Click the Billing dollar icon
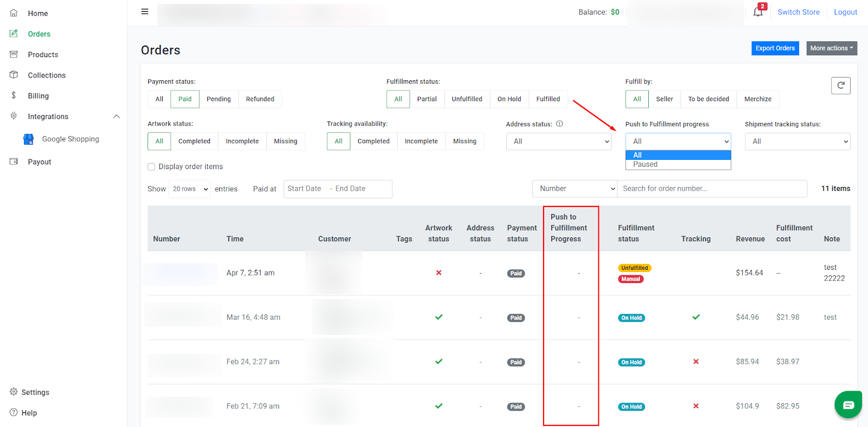The height and width of the screenshot is (427, 868). [14, 95]
